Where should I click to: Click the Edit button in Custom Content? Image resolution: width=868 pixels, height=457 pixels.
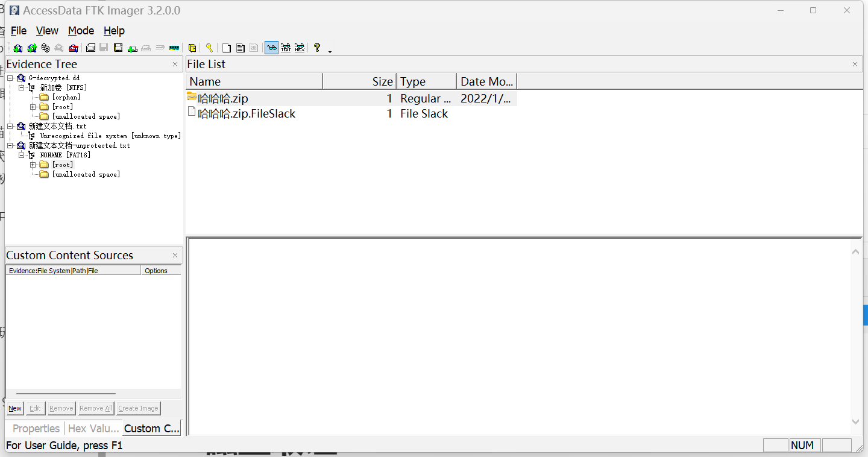click(35, 408)
